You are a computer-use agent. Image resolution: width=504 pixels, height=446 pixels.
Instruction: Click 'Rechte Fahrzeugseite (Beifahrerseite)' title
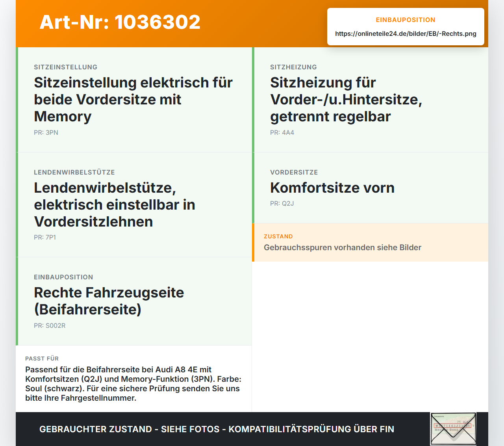[109, 301]
